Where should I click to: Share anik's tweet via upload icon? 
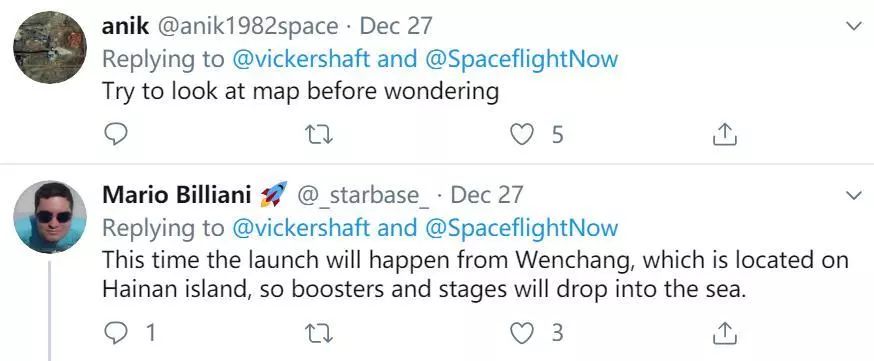coord(725,134)
